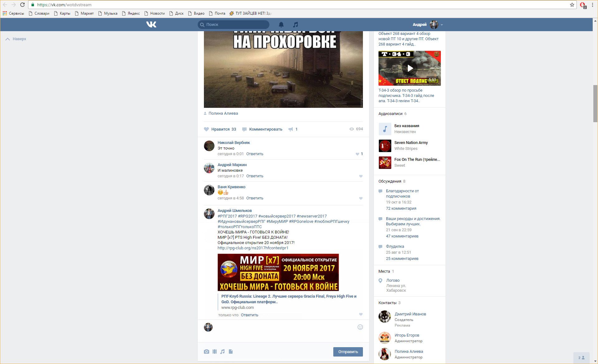This screenshot has height=364, width=598.
Task: Open the music note icon in header
Action: [295, 24]
